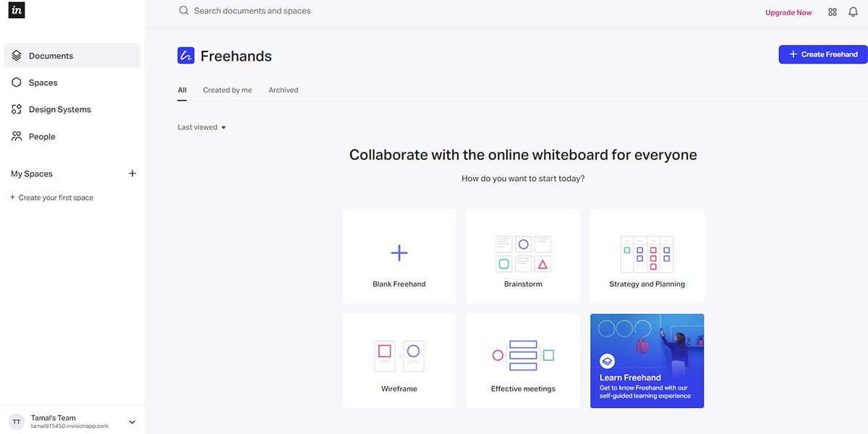Image resolution: width=868 pixels, height=434 pixels.
Task: Click the Spaces hexagon icon
Action: (x=17, y=82)
